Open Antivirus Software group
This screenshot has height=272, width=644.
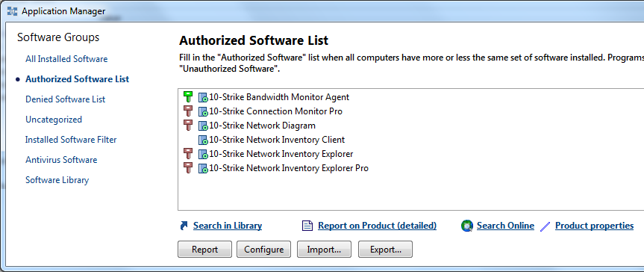(x=61, y=160)
